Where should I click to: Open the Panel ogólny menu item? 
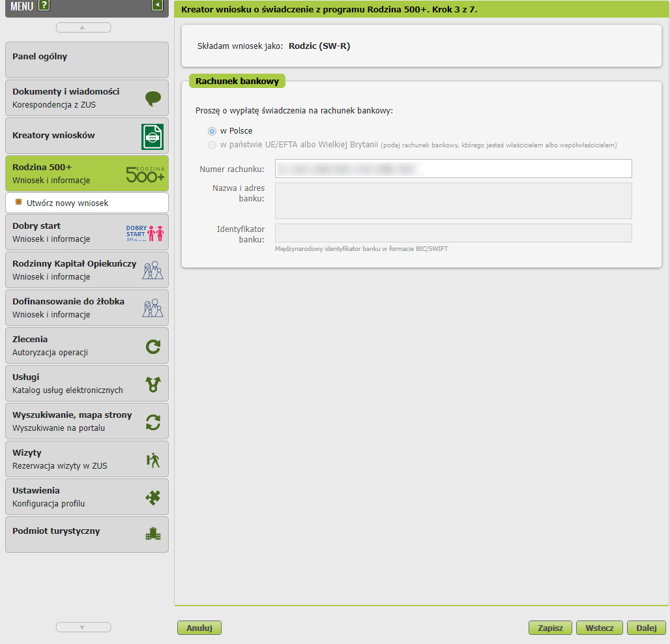[87, 60]
